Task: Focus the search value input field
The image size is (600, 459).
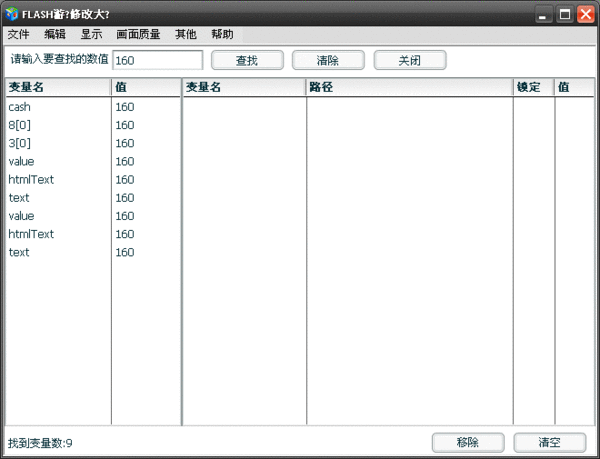Action: pos(157,60)
